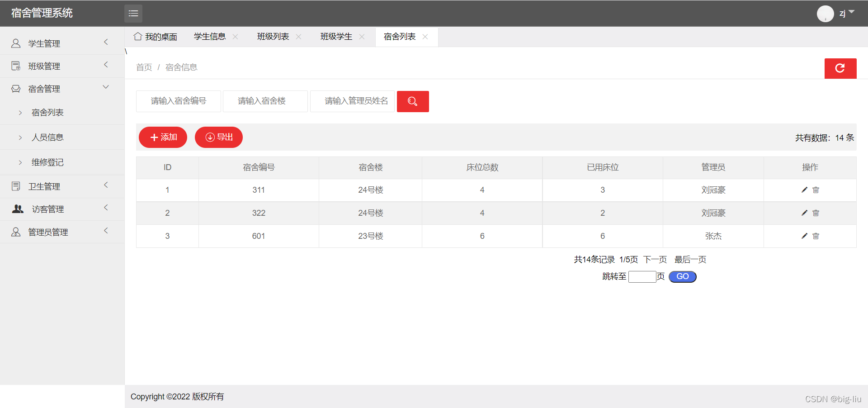
Task: Click the 宿舍管理系统 title
Action: point(42,13)
